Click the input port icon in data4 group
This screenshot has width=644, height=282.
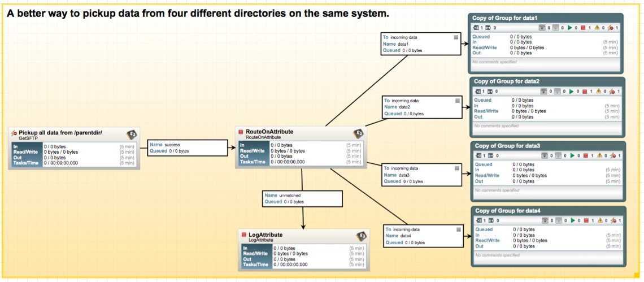pos(479,221)
